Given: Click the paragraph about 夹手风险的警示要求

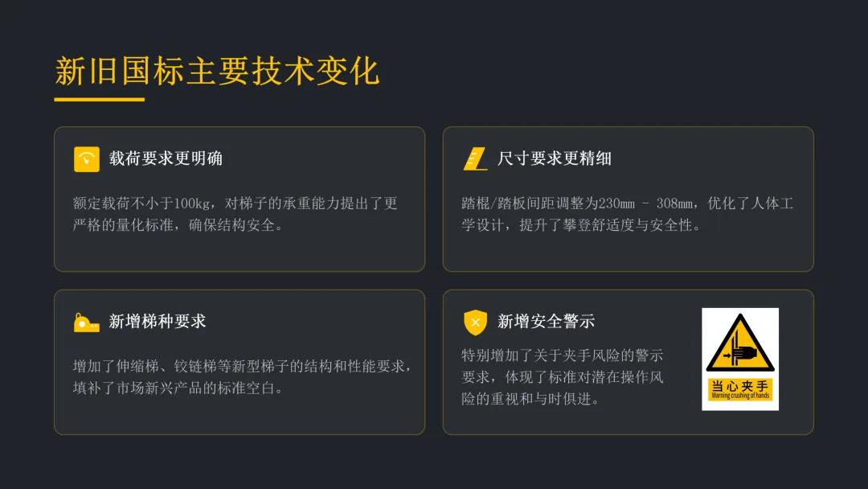Looking at the screenshot, I should click(562, 377).
